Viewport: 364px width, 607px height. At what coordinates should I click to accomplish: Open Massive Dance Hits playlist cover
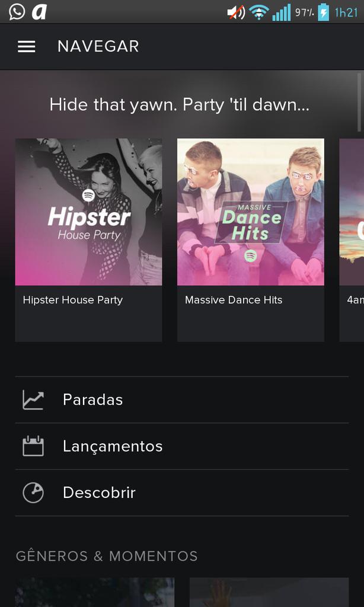tap(251, 212)
